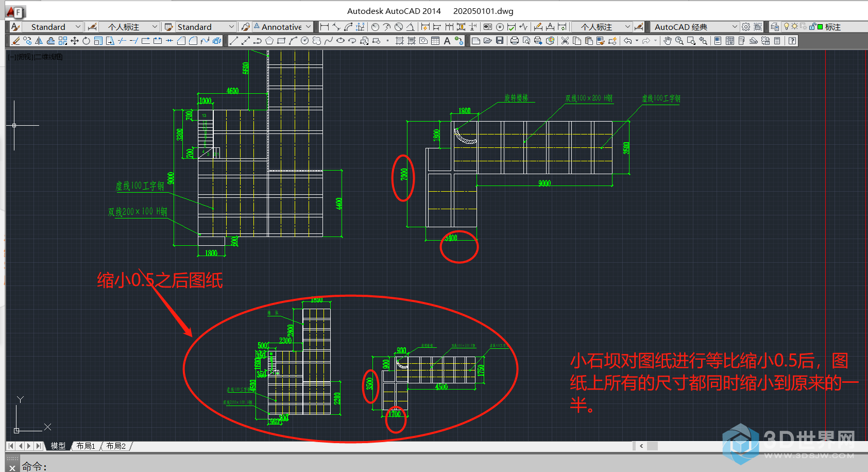This screenshot has height=472, width=868.
Task: Select the Copy object tool
Action: (27, 41)
